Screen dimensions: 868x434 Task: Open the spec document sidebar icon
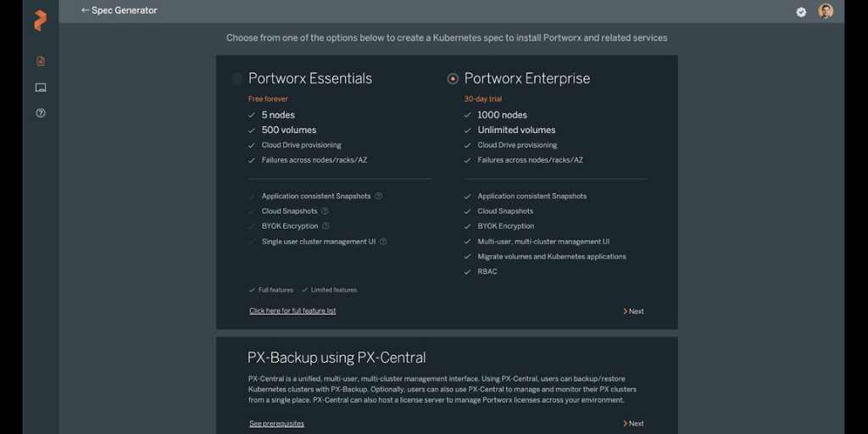[41, 61]
